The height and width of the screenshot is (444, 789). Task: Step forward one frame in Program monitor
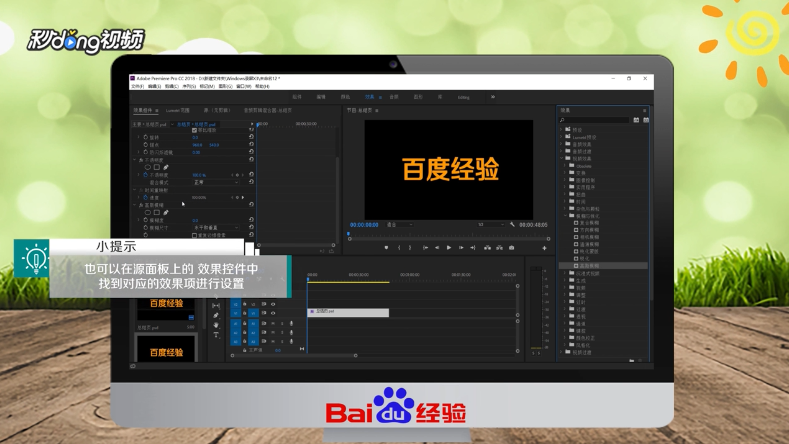(461, 248)
